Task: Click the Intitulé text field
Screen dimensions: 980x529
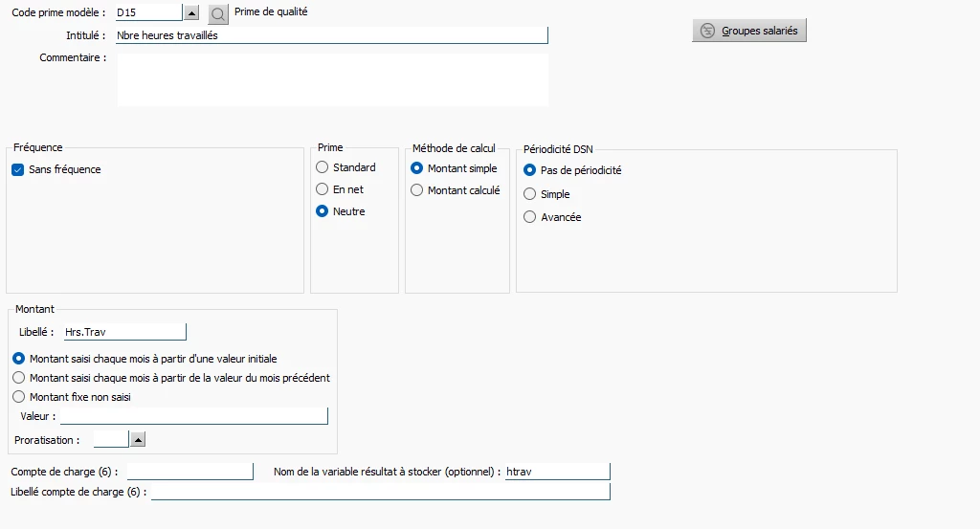Action: coord(330,35)
